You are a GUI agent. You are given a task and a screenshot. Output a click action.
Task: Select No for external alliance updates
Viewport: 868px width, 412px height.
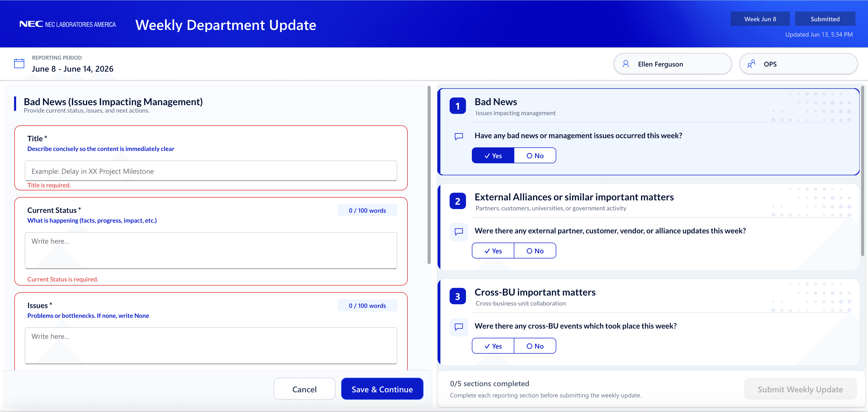point(535,251)
